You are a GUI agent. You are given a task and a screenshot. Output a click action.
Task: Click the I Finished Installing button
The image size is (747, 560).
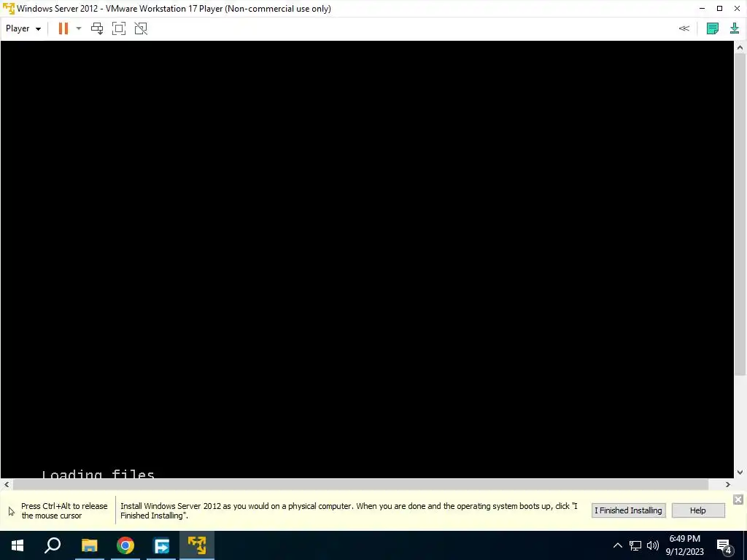628,510
